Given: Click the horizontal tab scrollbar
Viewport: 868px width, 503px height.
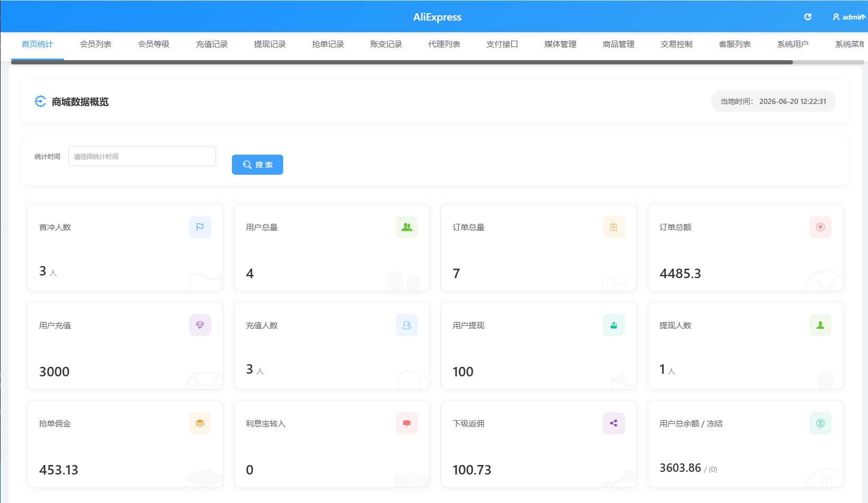Looking at the screenshot, I should pyautogui.click(x=402, y=62).
